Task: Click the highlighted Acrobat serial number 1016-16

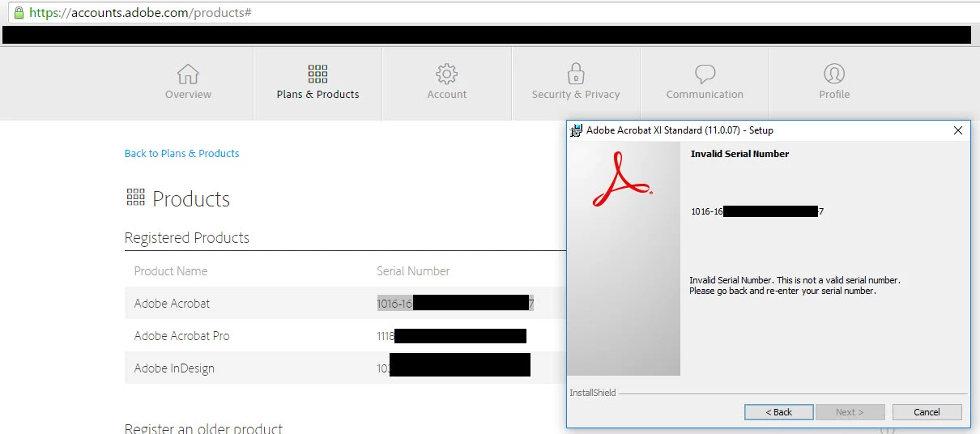Action: pos(455,304)
